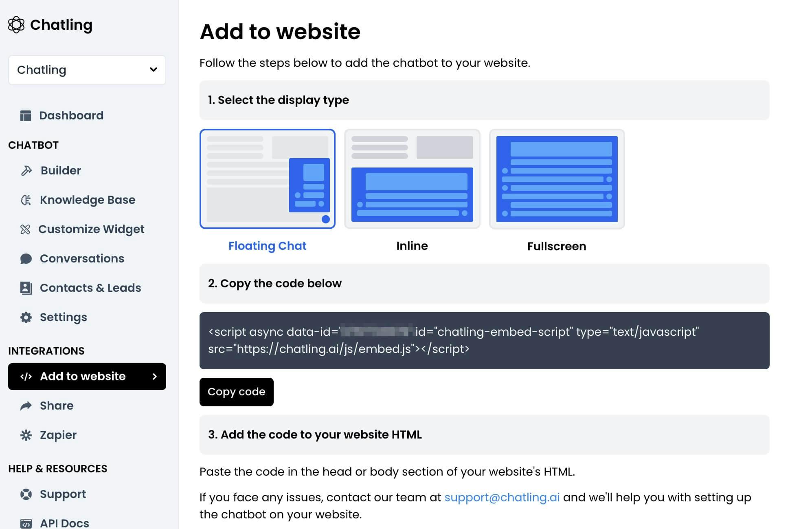Image resolution: width=812 pixels, height=529 pixels.
Task: Click the '3. Add the code' step heading
Action: coord(315,435)
